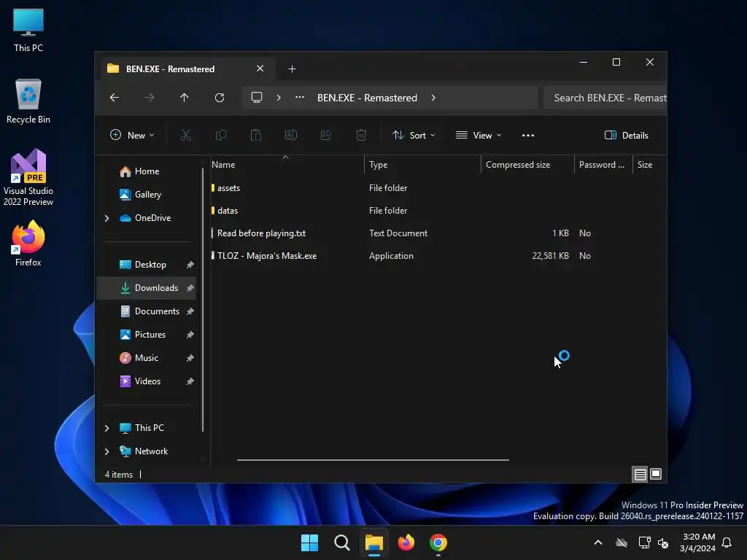This screenshot has height=560, width=747.
Task: Show hidden tray icons chevron
Action: coord(598,542)
